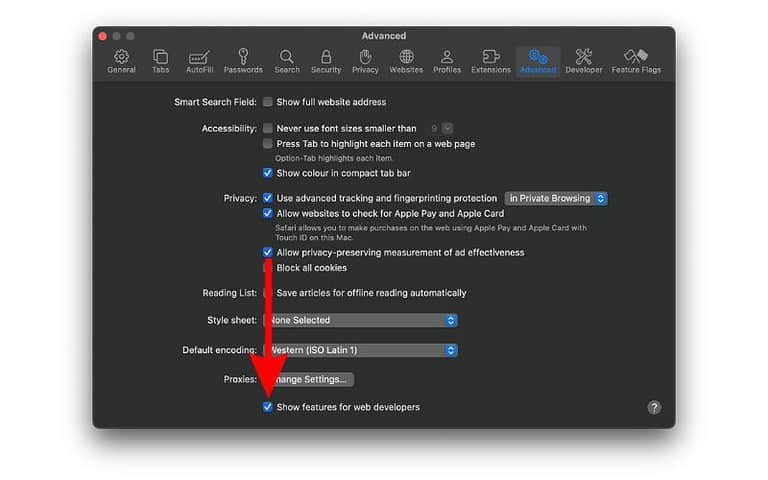Open the Search settings pane
The width and height of the screenshot is (768, 480).
pos(287,61)
